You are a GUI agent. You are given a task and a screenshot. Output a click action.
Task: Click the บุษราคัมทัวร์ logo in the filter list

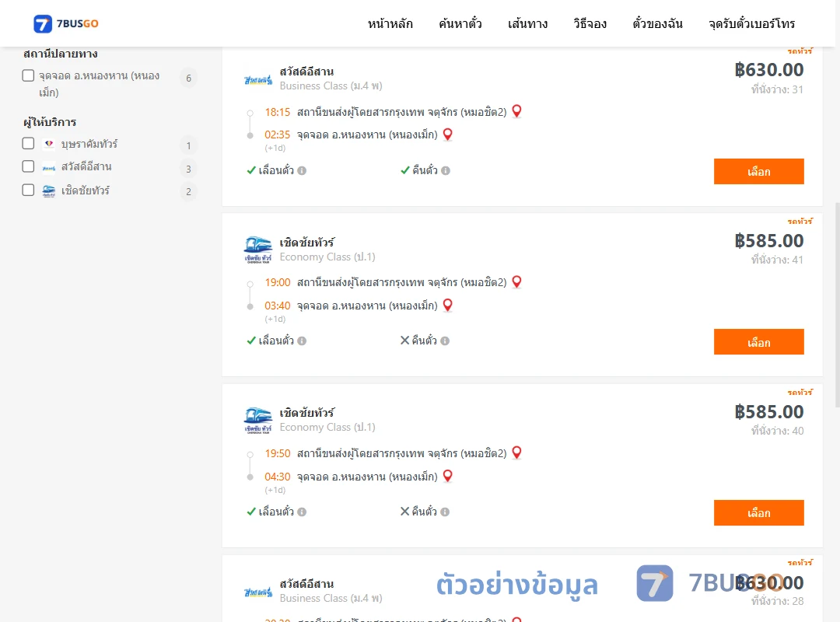coord(49,144)
